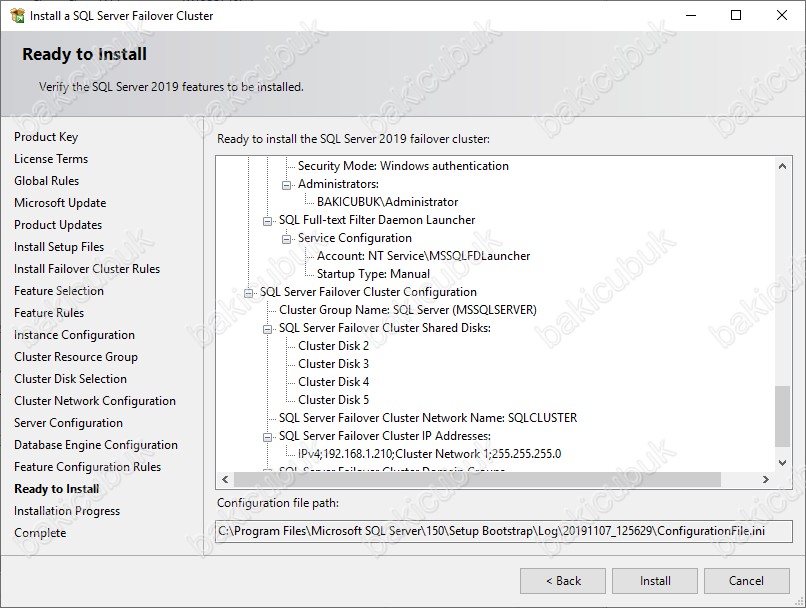Click Install Setup Files in the sidebar
The image size is (806, 608).
point(59,247)
